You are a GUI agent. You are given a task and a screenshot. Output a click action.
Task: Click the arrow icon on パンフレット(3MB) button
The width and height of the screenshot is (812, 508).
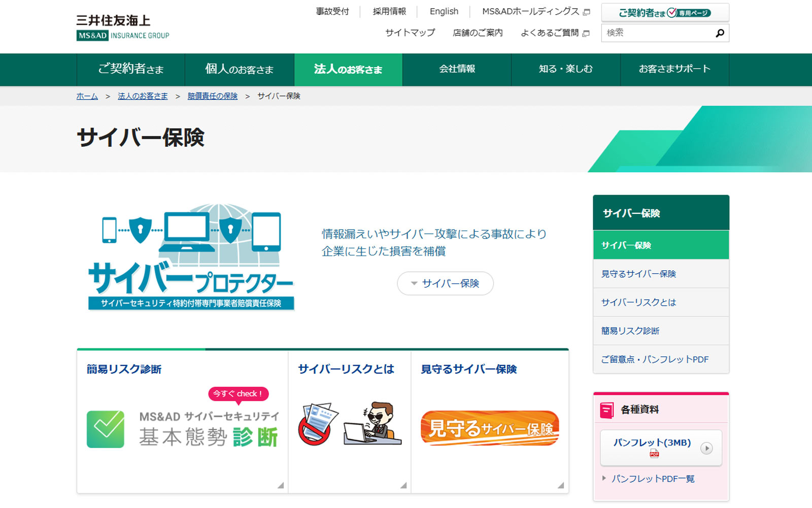706,448
